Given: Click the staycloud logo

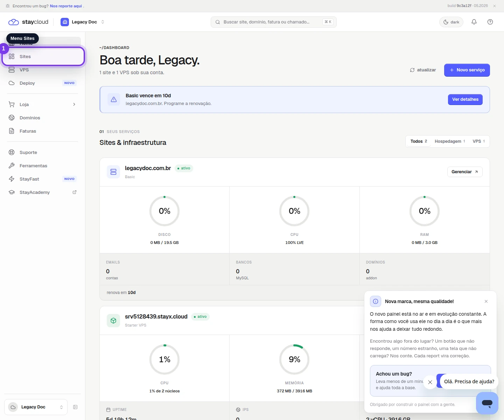Looking at the screenshot, I should pos(28,22).
